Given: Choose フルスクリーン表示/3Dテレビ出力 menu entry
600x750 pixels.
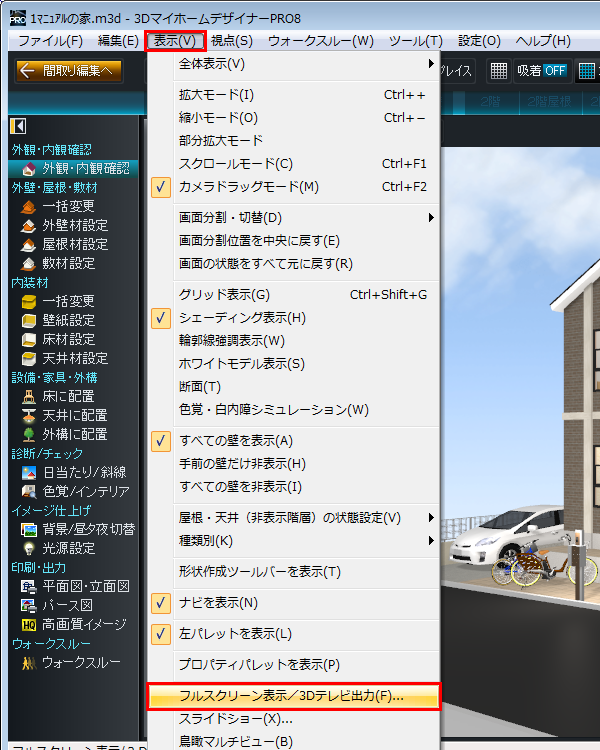Looking at the screenshot, I should (292, 696).
